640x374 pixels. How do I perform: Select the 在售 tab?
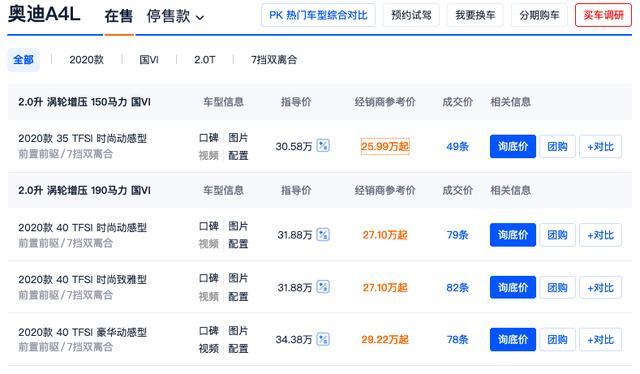[118, 16]
